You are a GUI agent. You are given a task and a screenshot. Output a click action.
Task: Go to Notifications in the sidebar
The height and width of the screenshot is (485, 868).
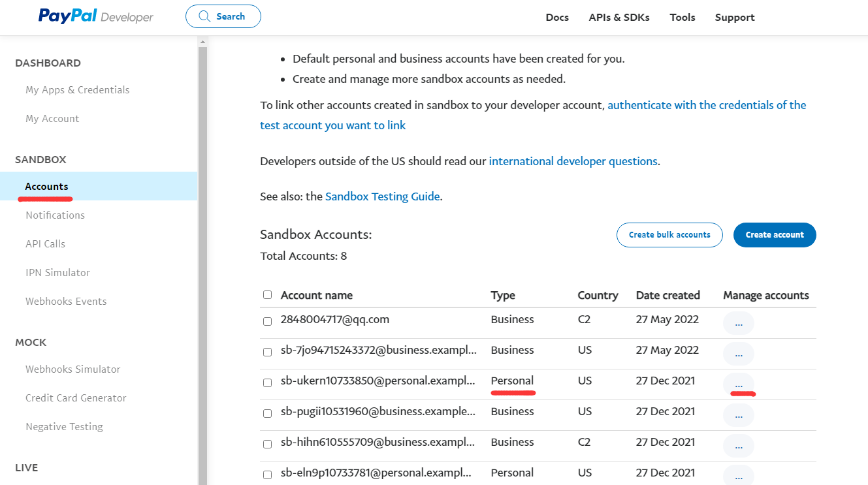tap(55, 215)
